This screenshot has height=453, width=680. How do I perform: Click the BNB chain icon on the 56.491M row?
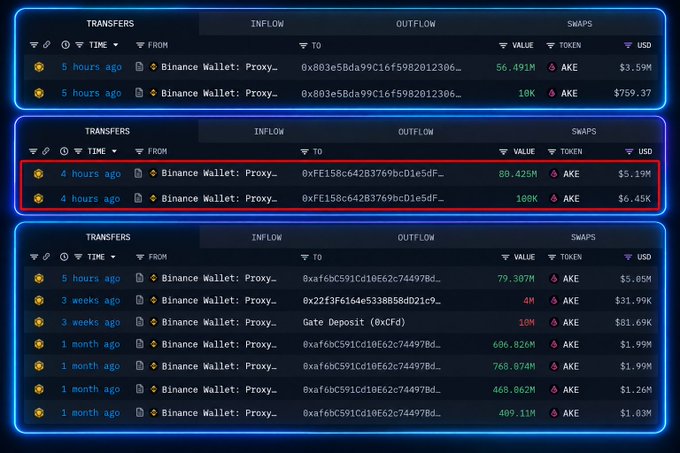tap(39, 67)
